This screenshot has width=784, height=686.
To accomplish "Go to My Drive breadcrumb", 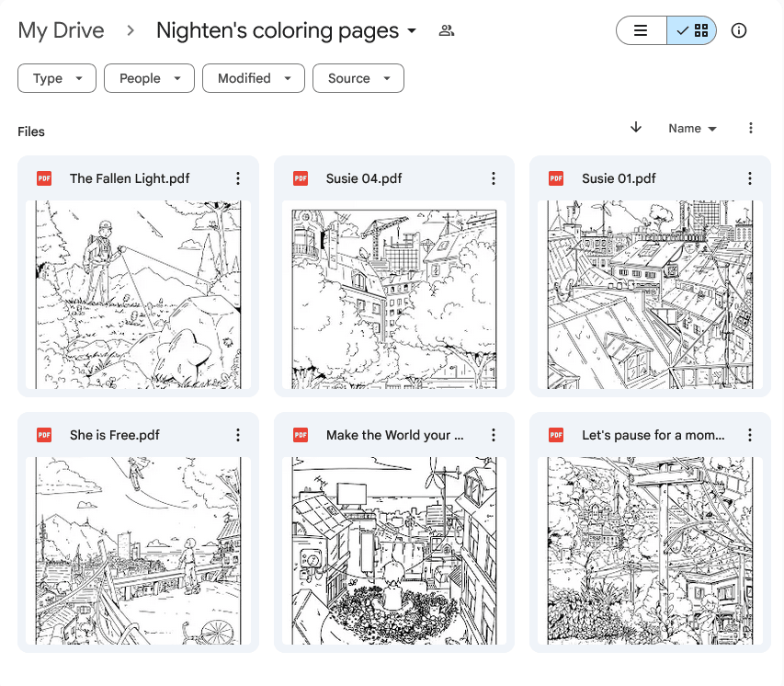I will [61, 30].
